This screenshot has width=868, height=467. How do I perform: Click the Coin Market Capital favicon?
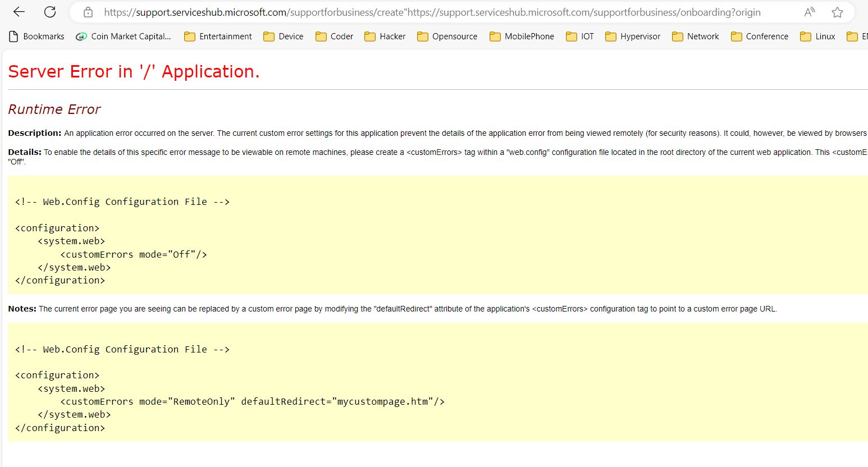(81, 36)
